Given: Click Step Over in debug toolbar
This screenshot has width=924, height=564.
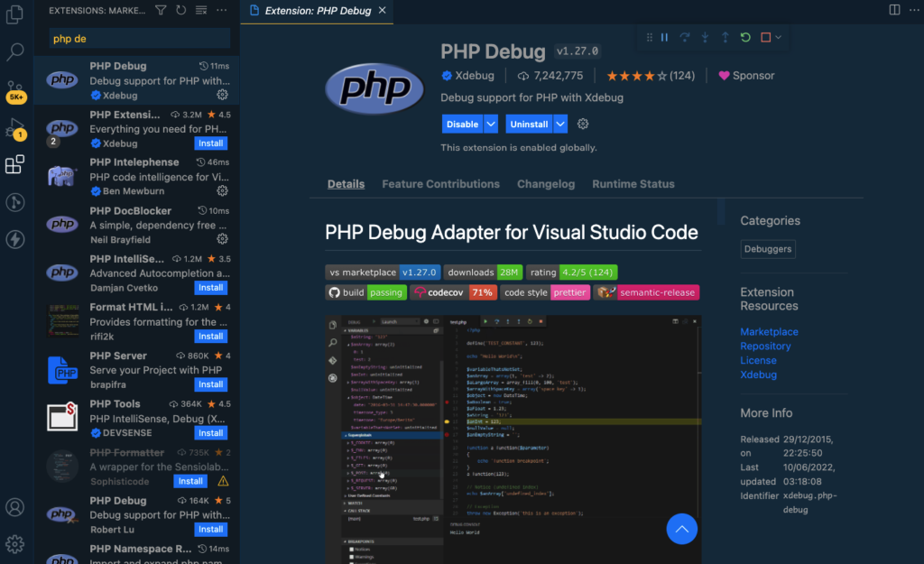Looking at the screenshot, I should [x=685, y=37].
